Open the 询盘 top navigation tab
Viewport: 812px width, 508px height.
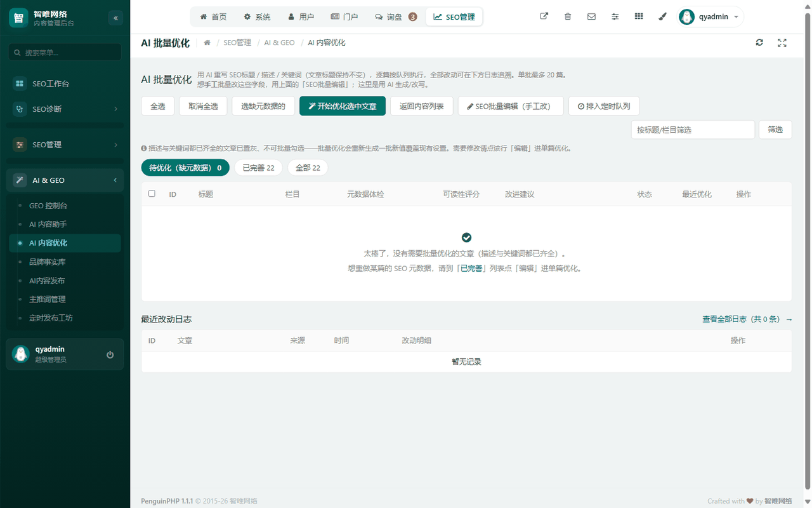[x=396, y=17]
